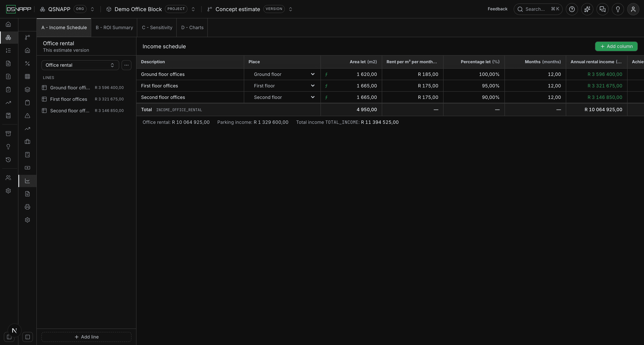The height and width of the screenshot is (345, 644).
Task: Expand the Demo Office Block project switcher
Action: coord(193,9)
